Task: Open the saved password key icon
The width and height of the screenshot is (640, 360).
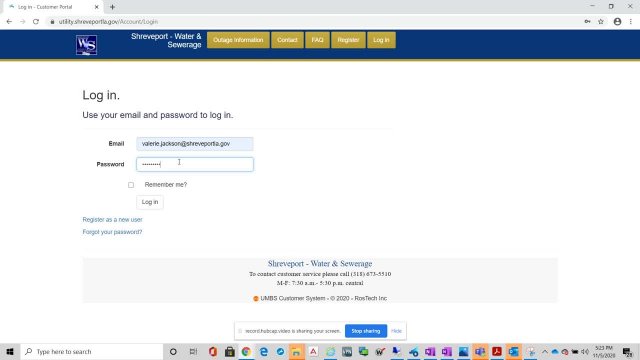Action: (x=587, y=22)
